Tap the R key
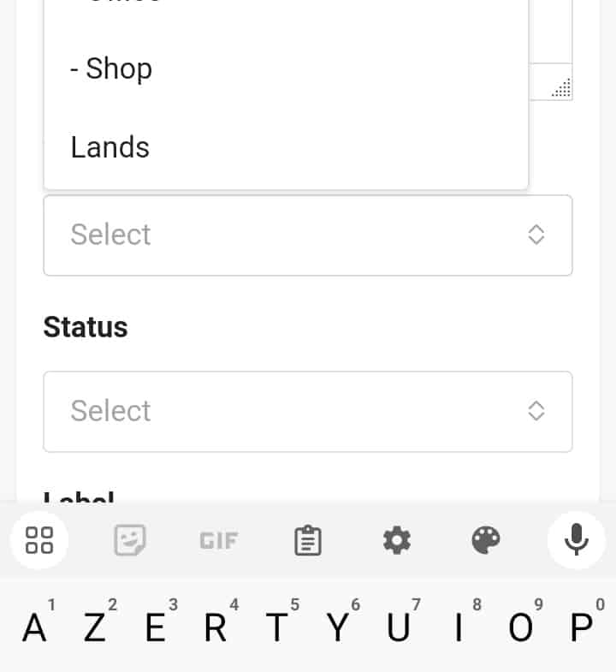 click(216, 627)
